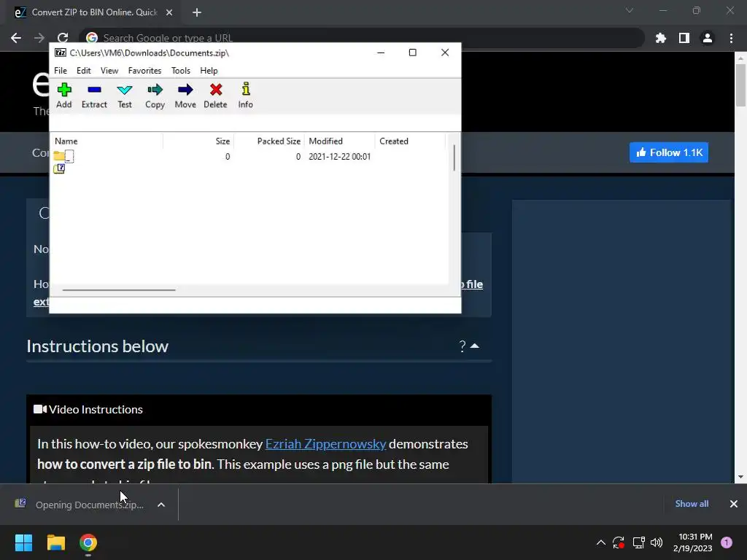This screenshot has height=560, width=747.
Task: Click Show all downloads
Action: click(x=692, y=504)
